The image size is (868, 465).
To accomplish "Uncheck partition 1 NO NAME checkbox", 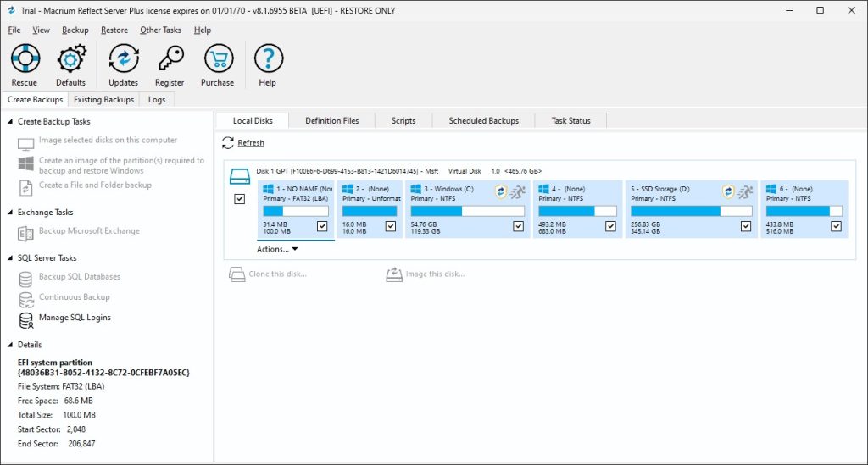I will [322, 226].
